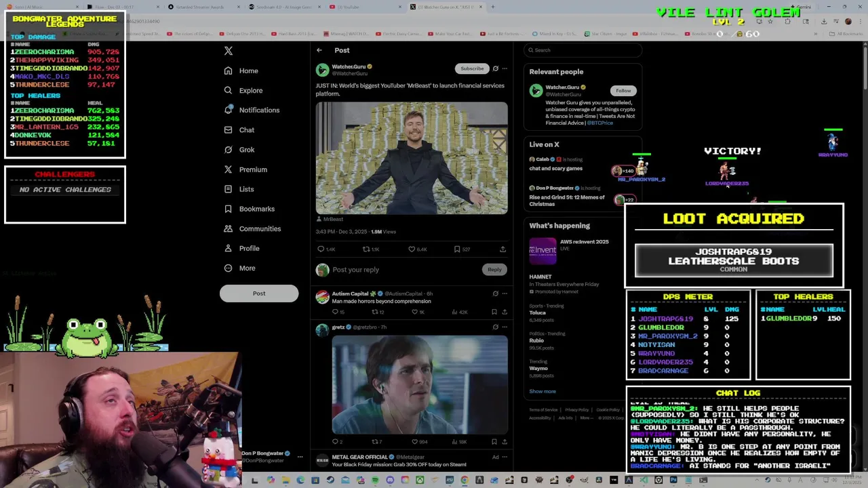The height and width of the screenshot is (488, 868).
Task: Share the Watcher.Guru post
Action: 502,249
